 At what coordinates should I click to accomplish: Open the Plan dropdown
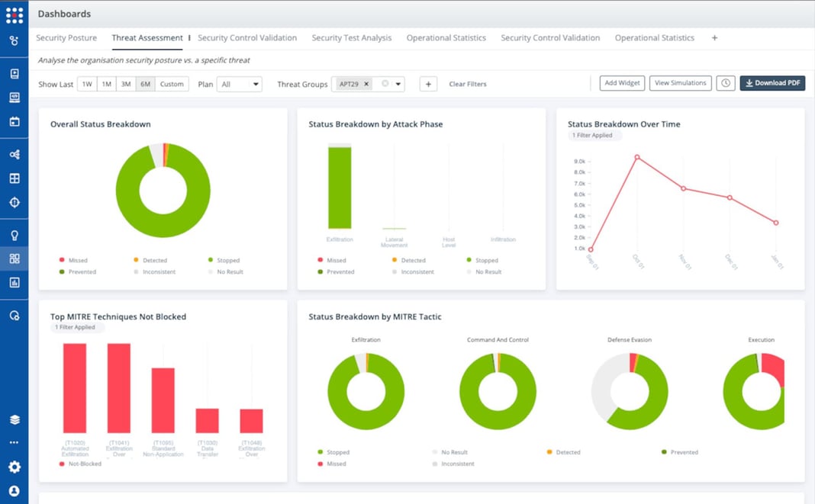pos(239,84)
